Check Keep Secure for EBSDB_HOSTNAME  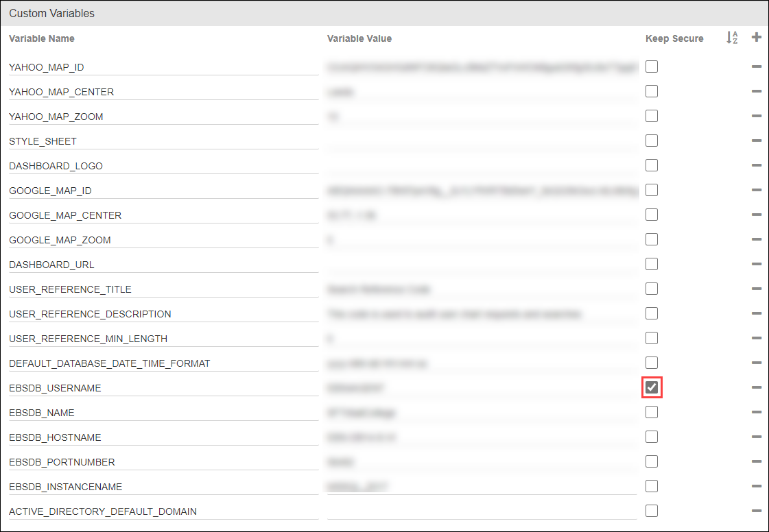pos(652,437)
